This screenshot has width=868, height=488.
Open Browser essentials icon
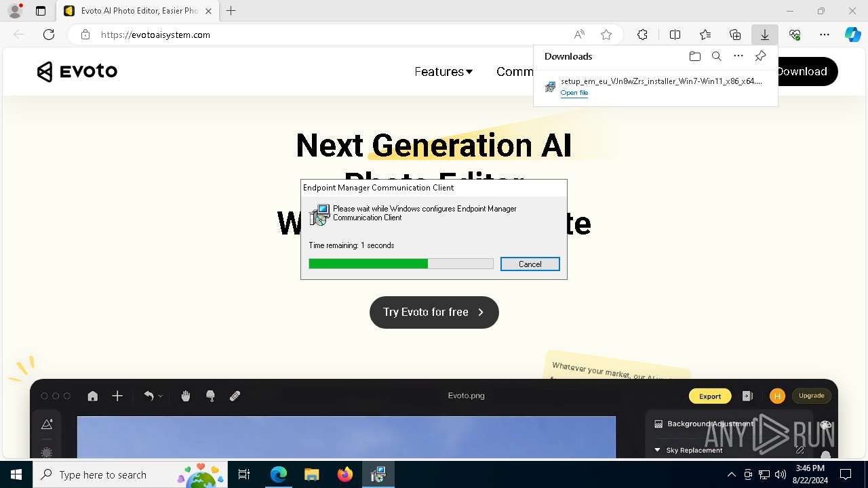[x=795, y=35]
